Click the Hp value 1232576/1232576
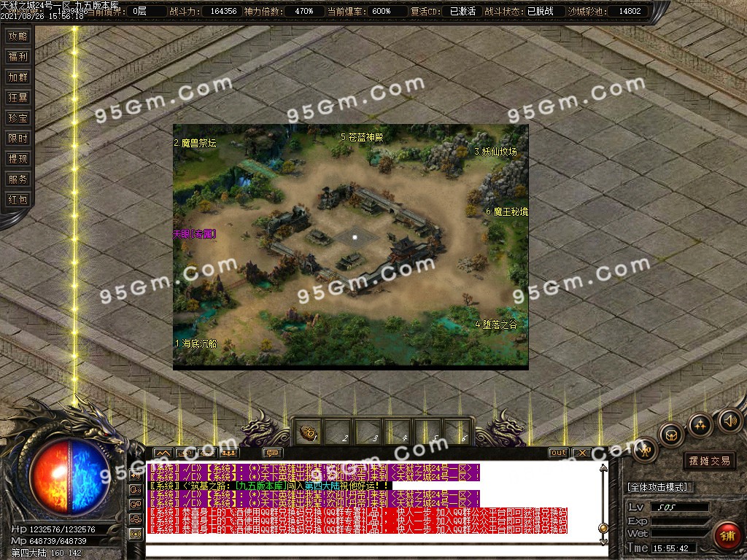This screenshot has height=560, width=747. point(63,529)
